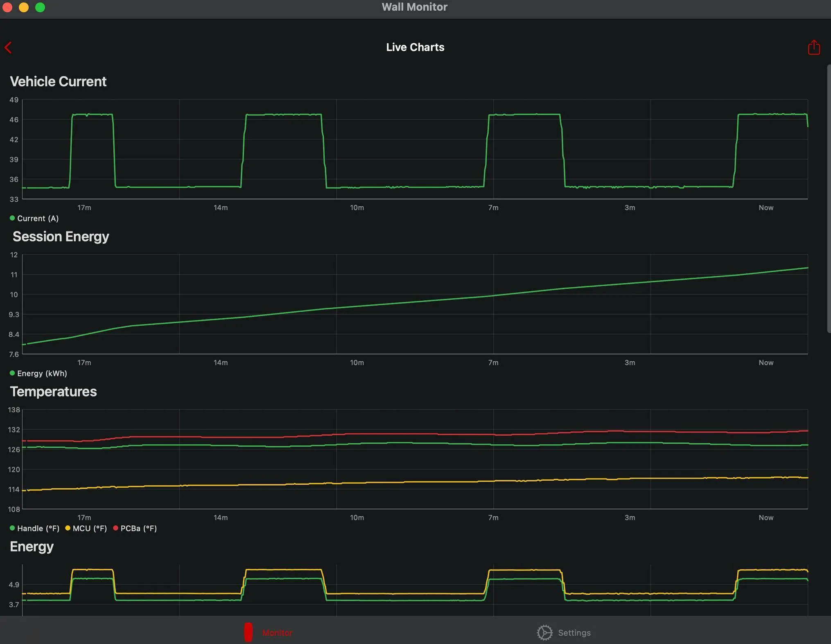Click the green Current legend dot
The height and width of the screenshot is (644, 831).
(x=12, y=218)
